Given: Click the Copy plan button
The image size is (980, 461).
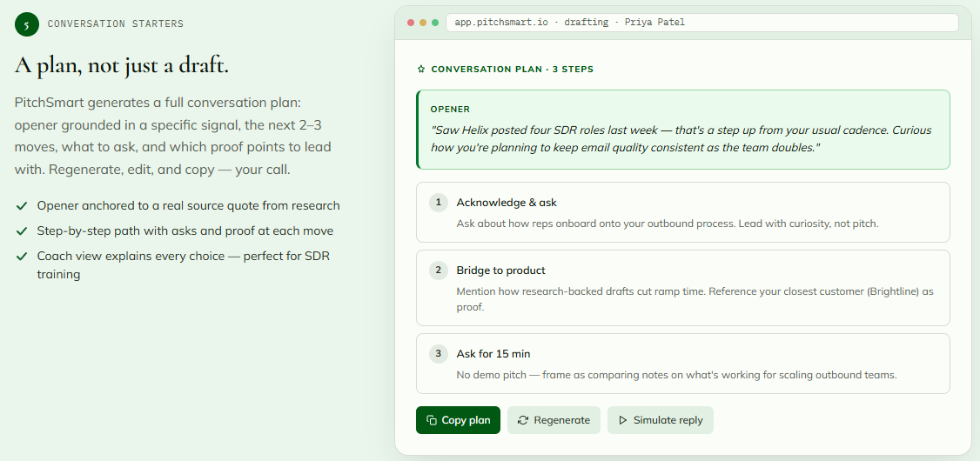Looking at the screenshot, I should [x=458, y=420].
